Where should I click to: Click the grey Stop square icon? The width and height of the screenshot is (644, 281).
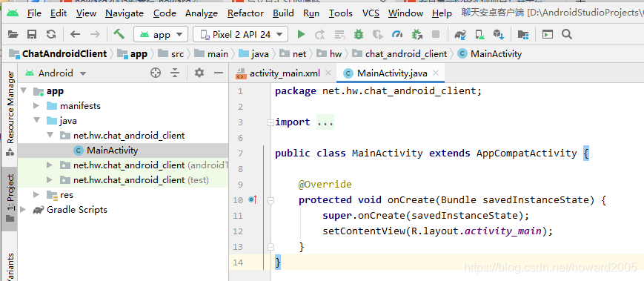click(436, 35)
